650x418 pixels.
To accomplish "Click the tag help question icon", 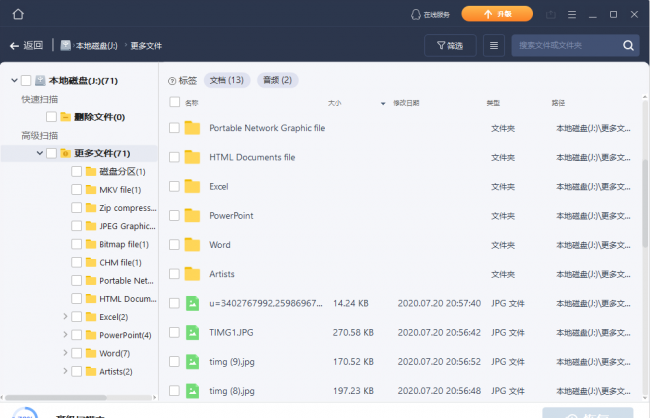I will (172, 81).
